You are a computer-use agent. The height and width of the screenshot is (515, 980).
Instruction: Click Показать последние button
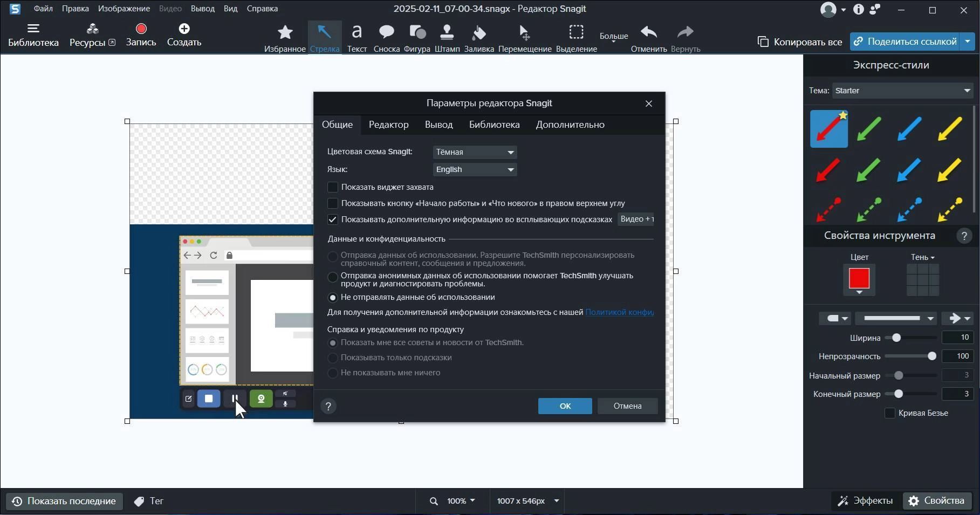[x=64, y=501]
